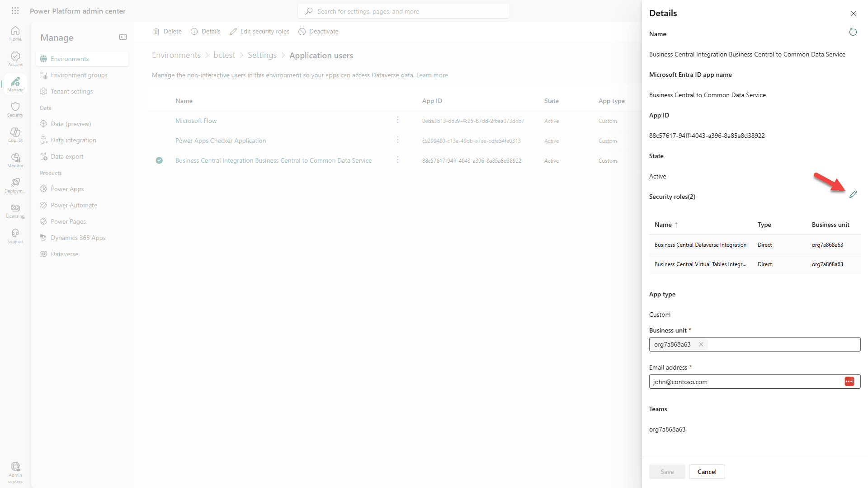Toggle the Name column sort order
The height and width of the screenshot is (488, 868).
[x=665, y=225]
